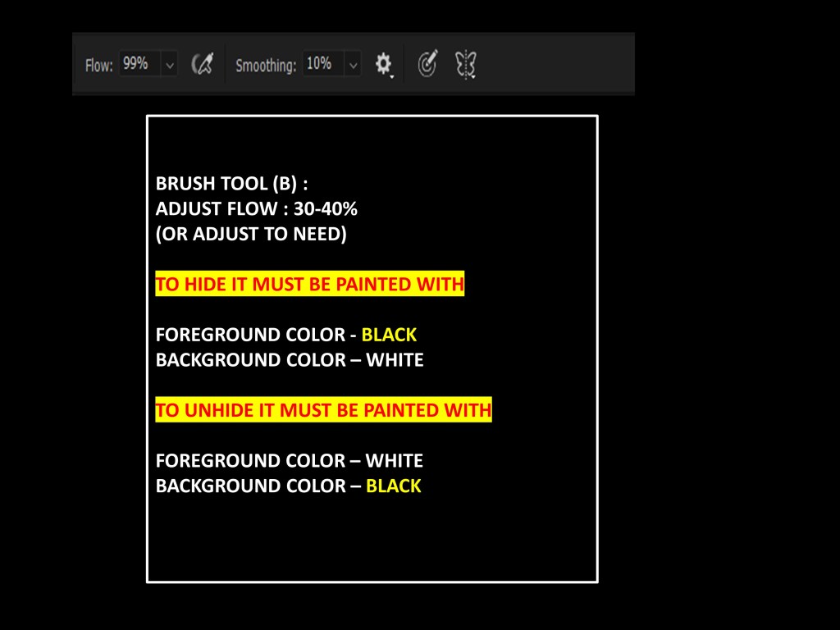
Task: Select highlighted "TO UNHIDE IT MUST BE PAINTED WITH"
Action: (323, 410)
